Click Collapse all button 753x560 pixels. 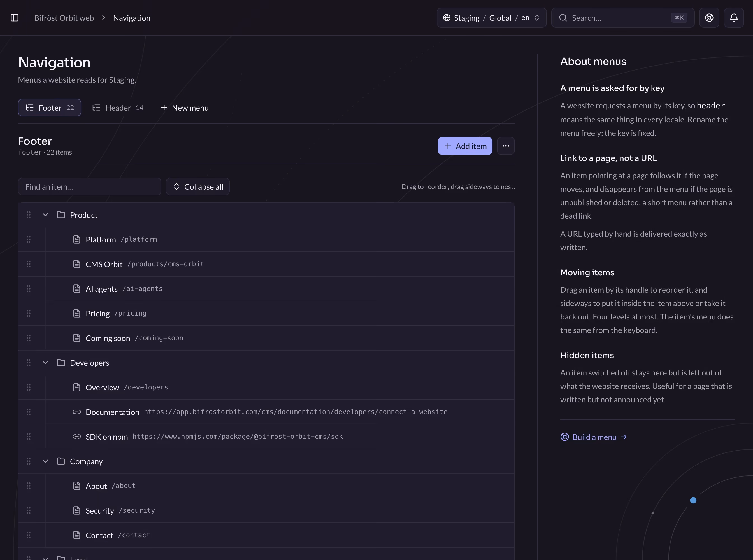point(198,186)
